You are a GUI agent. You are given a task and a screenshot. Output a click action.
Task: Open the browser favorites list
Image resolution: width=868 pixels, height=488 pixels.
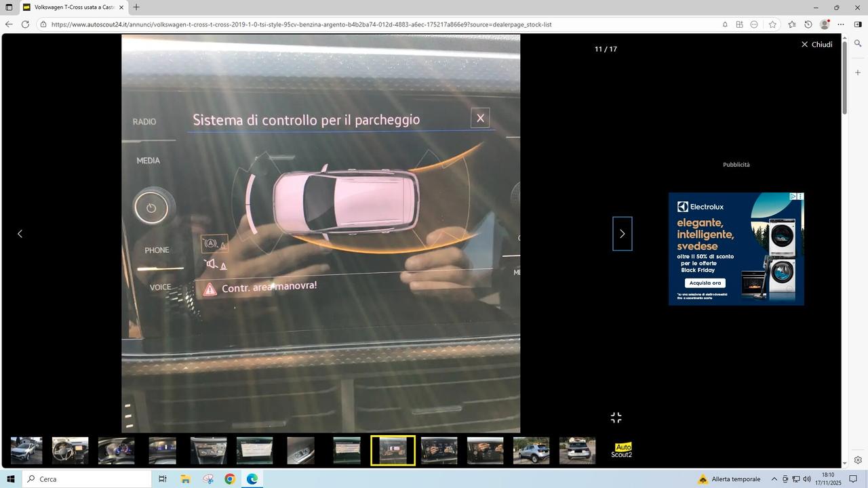pyautogui.click(x=791, y=24)
